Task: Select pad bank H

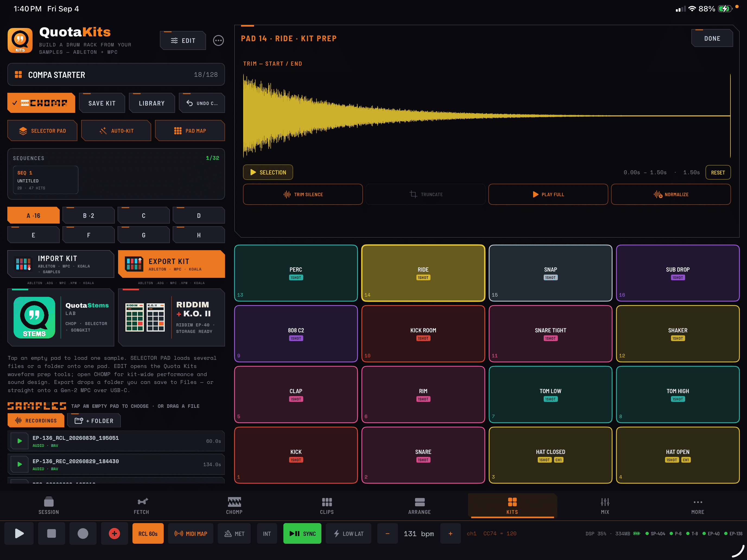Action: click(199, 235)
